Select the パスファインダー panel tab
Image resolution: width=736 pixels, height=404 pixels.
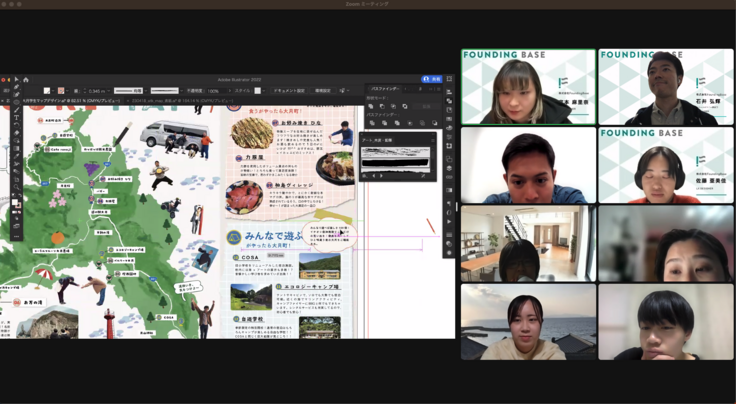pos(386,89)
